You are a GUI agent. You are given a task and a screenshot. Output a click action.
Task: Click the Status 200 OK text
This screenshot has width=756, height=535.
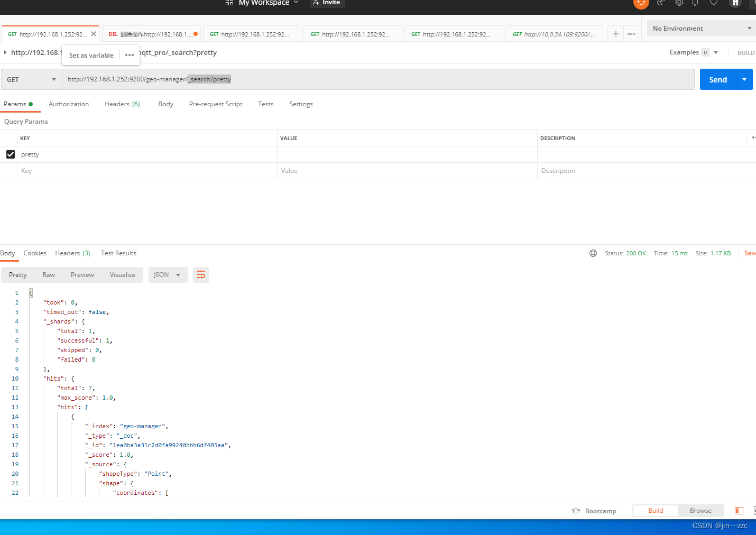tap(625, 253)
